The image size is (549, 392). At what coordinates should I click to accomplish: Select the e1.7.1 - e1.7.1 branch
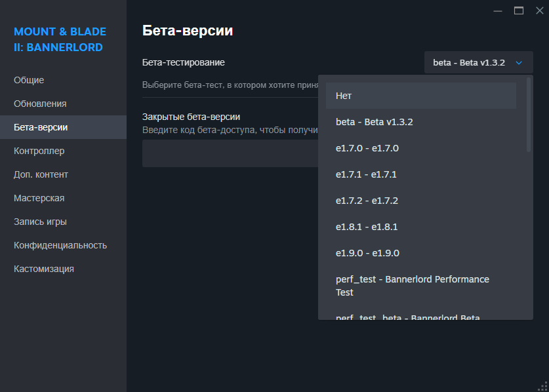click(x=421, y=174)
